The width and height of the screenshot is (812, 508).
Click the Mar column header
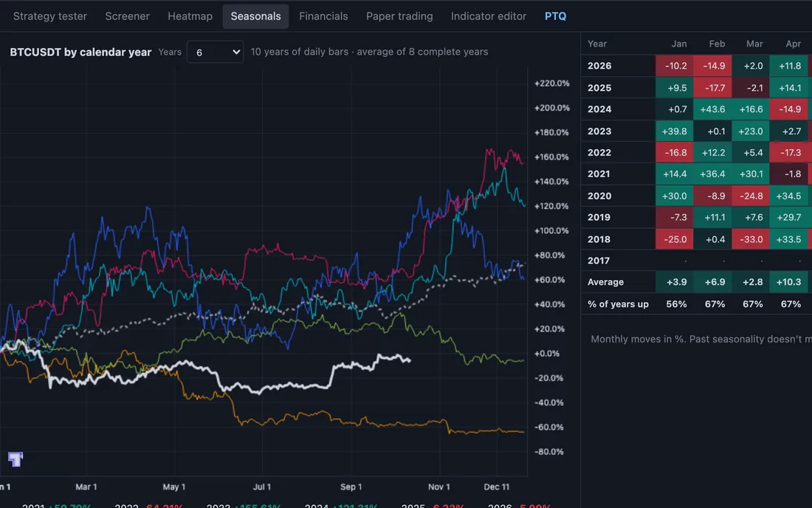point(754,44)
